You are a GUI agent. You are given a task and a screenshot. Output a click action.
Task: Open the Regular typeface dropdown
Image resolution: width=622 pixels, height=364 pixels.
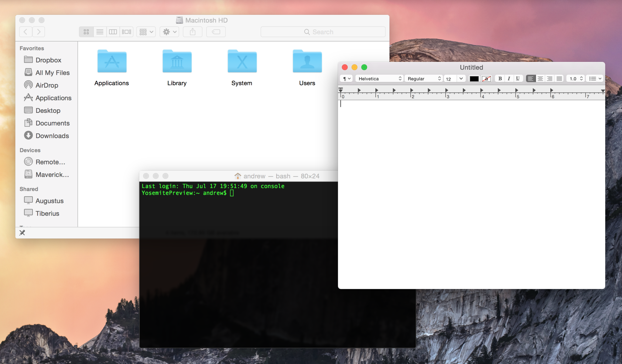coord(423,78)
